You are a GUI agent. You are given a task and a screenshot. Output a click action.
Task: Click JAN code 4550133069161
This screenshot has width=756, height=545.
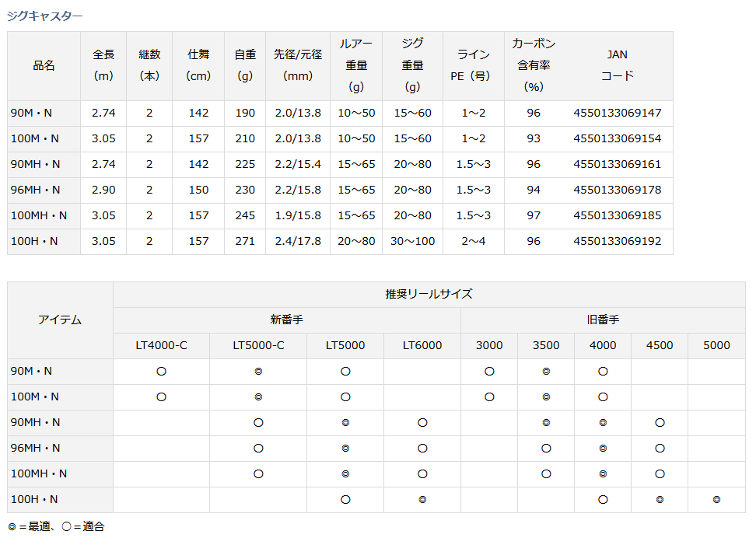(617, 164)
